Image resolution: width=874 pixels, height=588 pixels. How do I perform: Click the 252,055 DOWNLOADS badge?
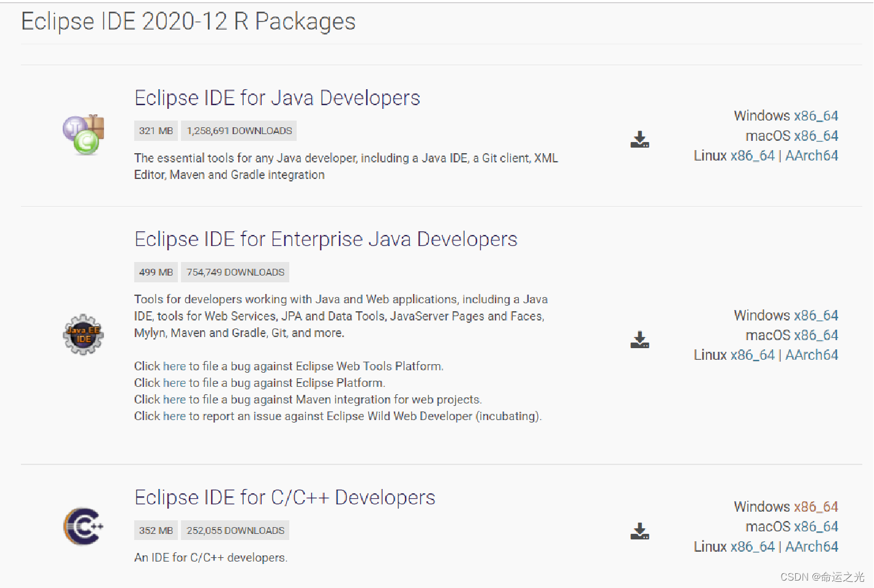tap(235, 530)
